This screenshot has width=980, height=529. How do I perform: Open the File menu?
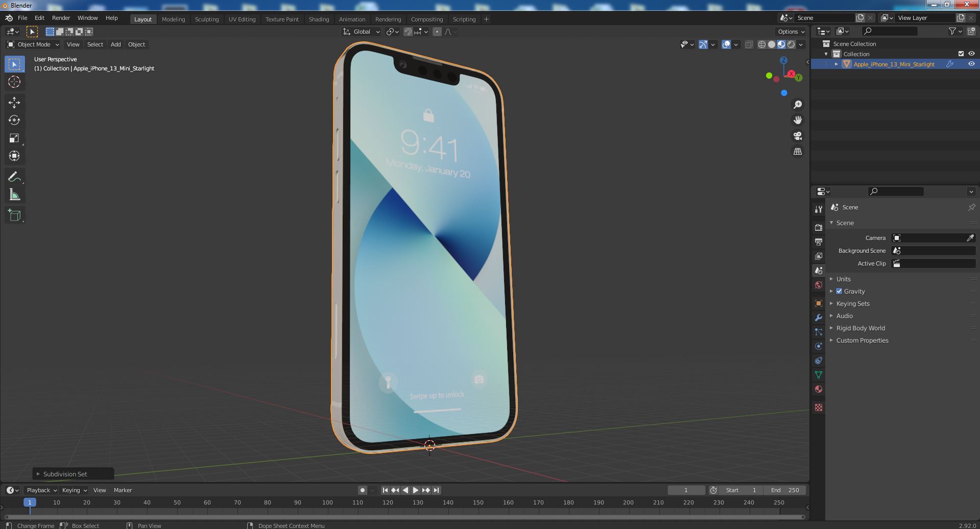(22, 18)
